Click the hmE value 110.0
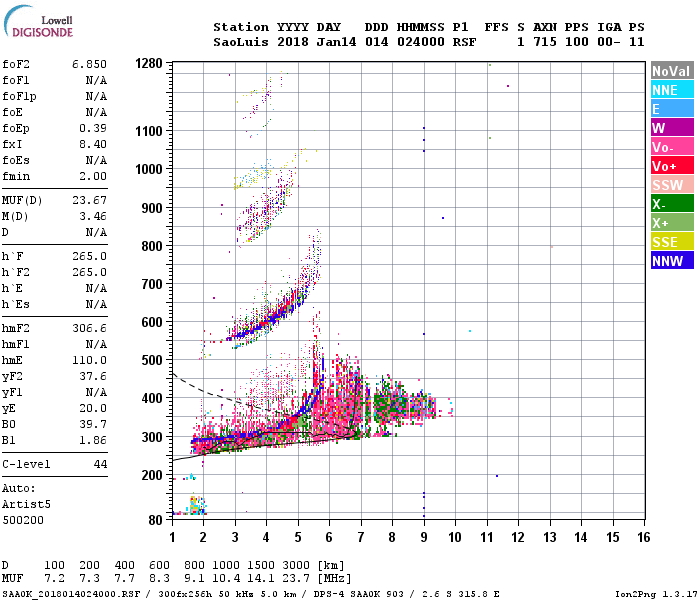700x600 pixels. click(x=89, y=360)
